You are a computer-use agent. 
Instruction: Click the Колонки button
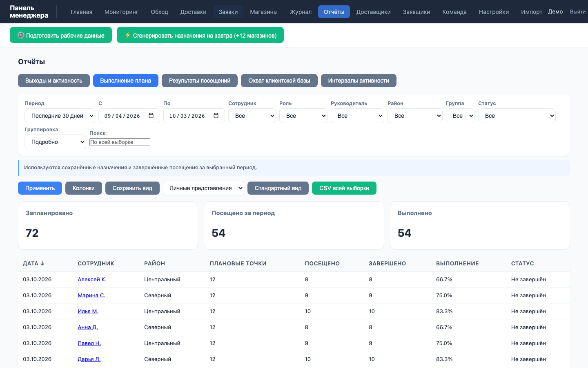[x=84, y=188]
